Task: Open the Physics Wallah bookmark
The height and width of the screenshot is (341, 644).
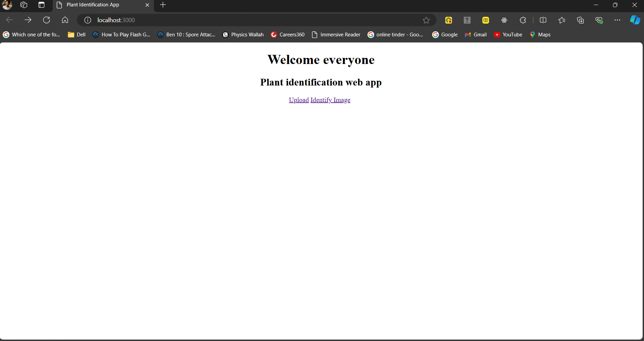Action: coord(243,34)
